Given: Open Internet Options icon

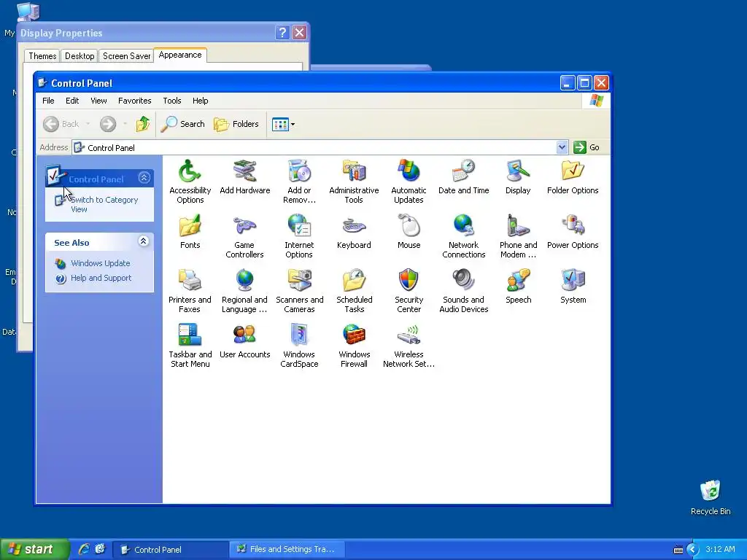Looking at the screenshot, I should (x=299, y=236).
